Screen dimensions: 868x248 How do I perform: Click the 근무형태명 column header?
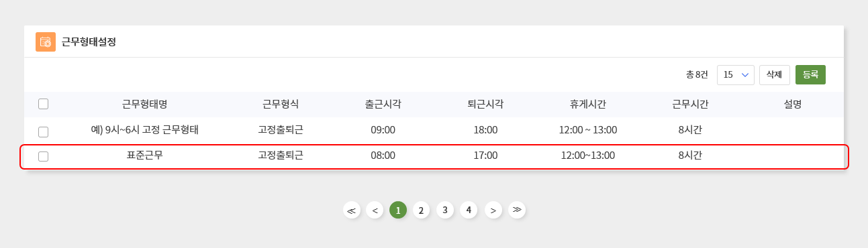tap(144, 104)
